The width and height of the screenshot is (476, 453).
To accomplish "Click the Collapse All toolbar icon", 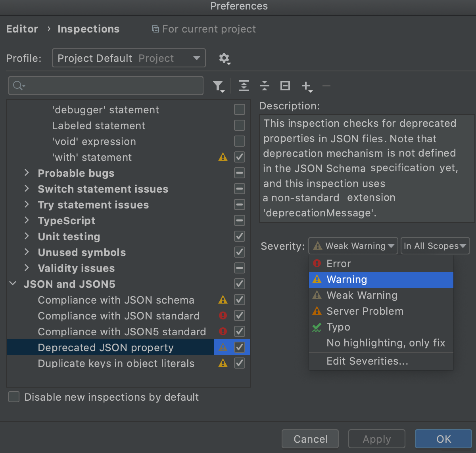I will pyautogui.click(x=265, y=86).
